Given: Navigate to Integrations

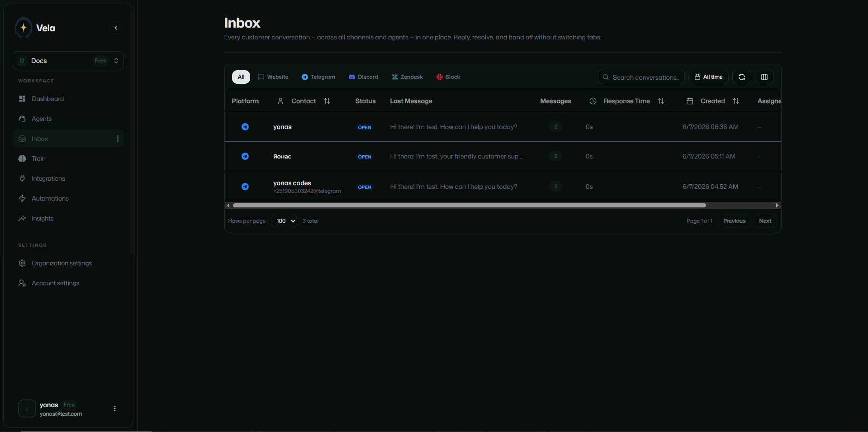Looking at the screenshot, I should [x=68, y=178].
